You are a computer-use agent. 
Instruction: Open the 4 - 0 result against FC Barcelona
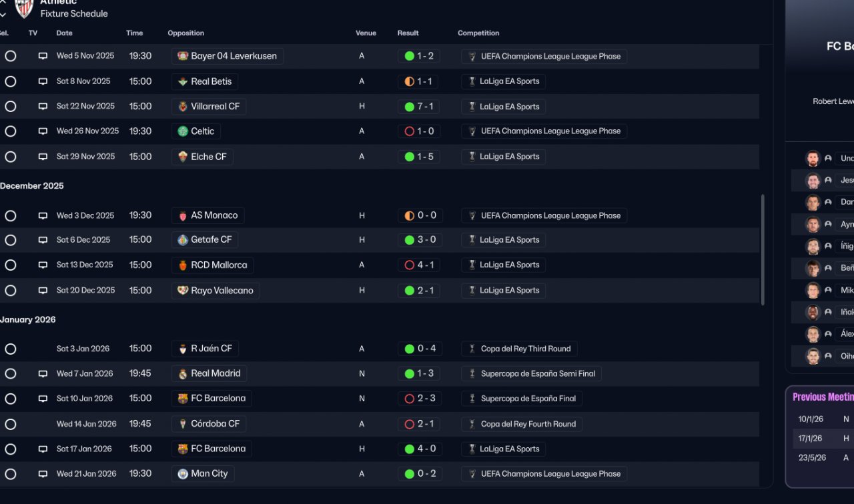[420, 449]
